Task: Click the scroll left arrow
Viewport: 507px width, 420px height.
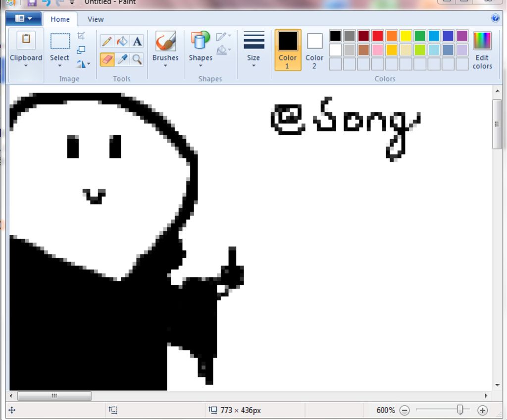Action: point(11,396)
